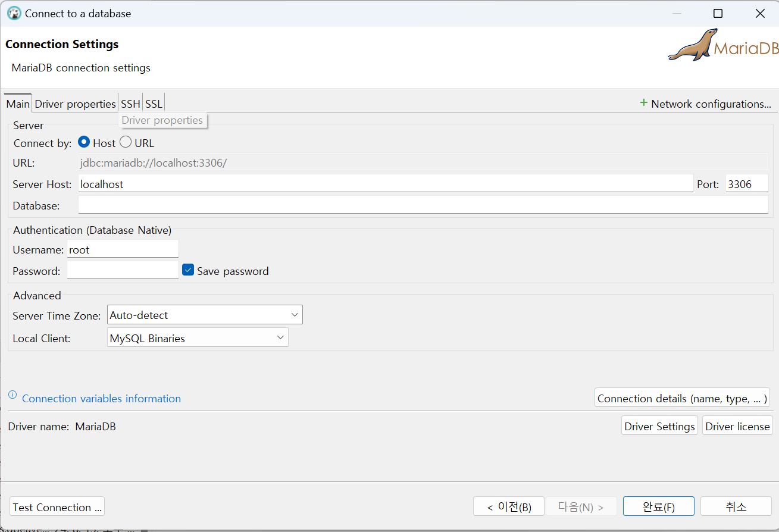The height and width of the screenshot is (532, 779).
Task: Cancel with the 취소 button
Action: [736, 506]
